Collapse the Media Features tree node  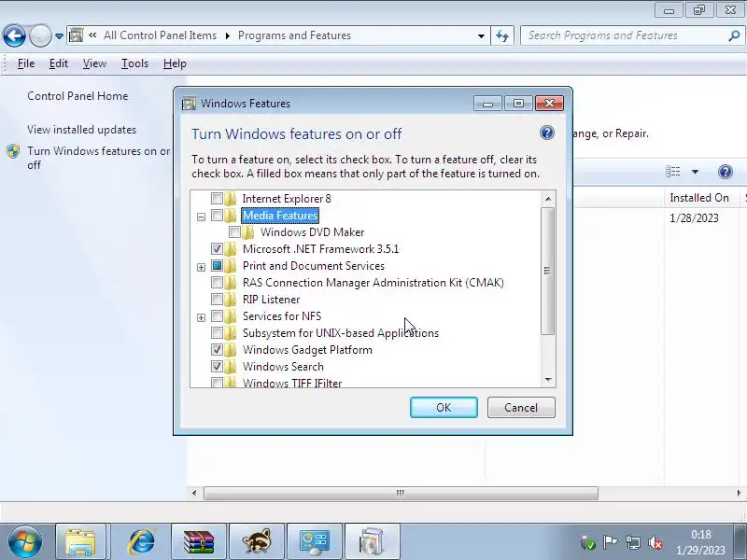point(201,217)
